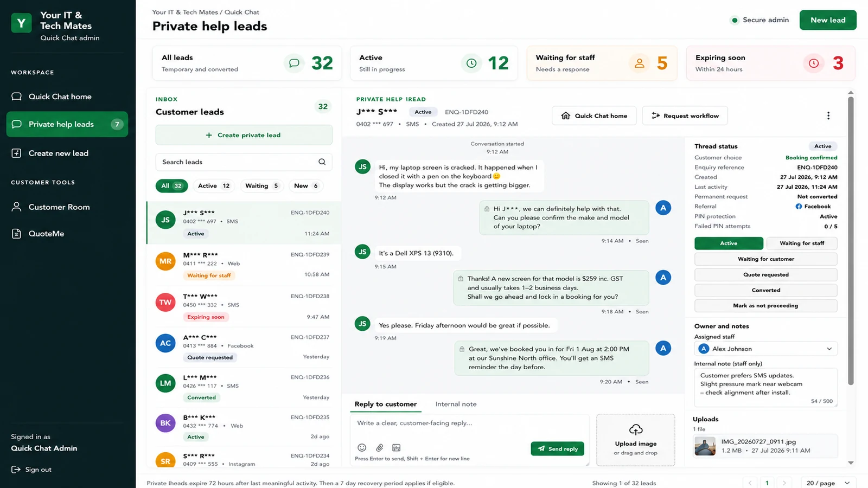868x488 pixels.
Task: Set thread status to Waiting for staff
Action: pos(802,243)
